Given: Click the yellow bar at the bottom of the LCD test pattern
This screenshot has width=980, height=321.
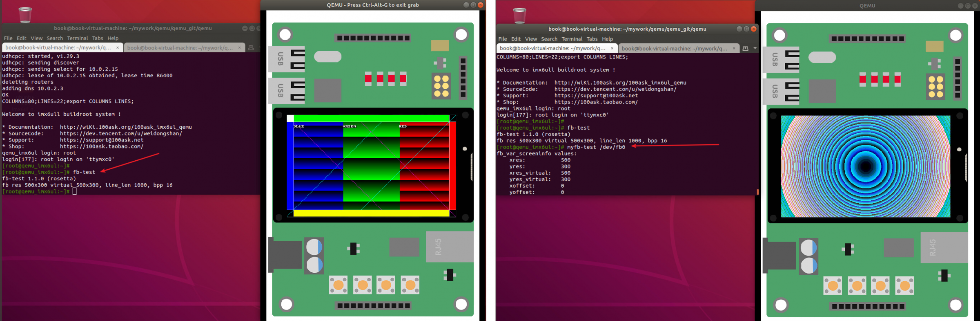Looking at the screenshot, I should click(x=371, y=213).
